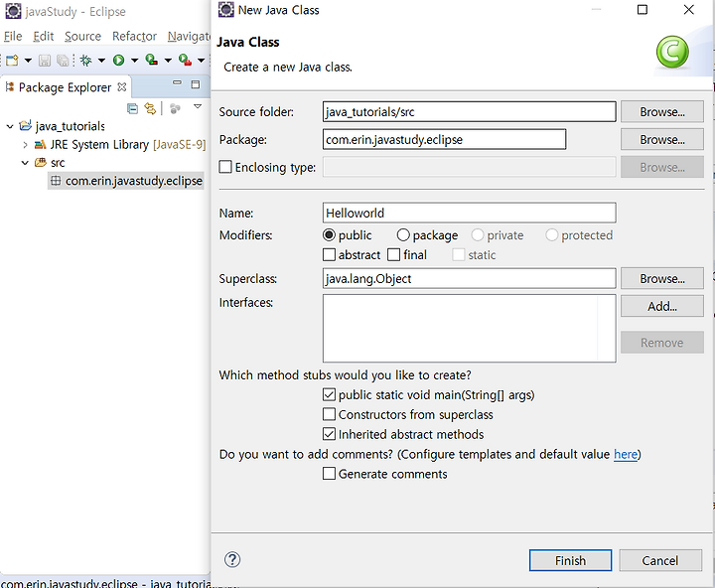Close the Package Explorer tab
715x588 pixels.
[x=122, y=86]
